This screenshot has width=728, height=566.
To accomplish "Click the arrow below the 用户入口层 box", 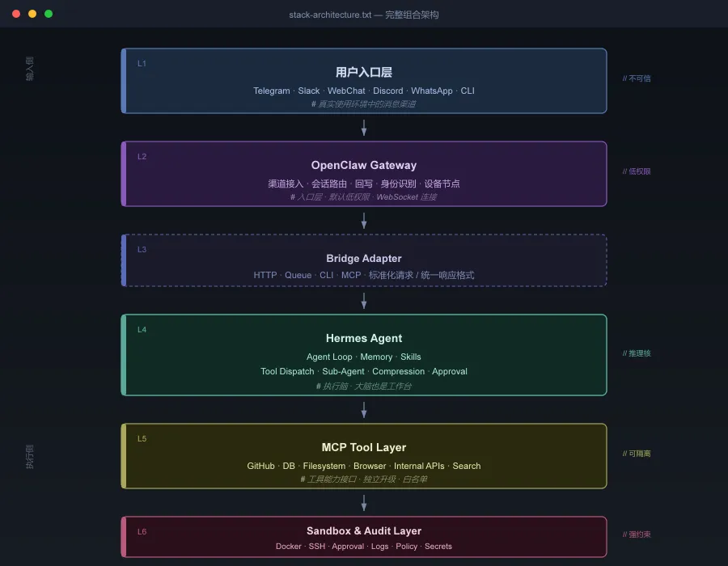I will point(364,128).
